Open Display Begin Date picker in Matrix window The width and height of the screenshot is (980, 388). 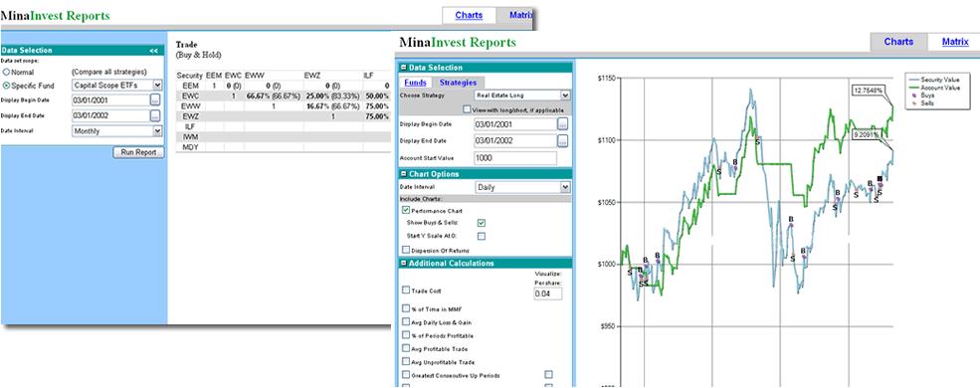click(x=155, y=99)
